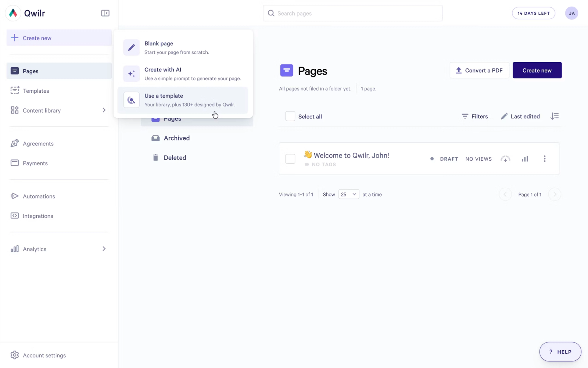
Task: Click the purple Pages heading icon
Action: point(287,70)
